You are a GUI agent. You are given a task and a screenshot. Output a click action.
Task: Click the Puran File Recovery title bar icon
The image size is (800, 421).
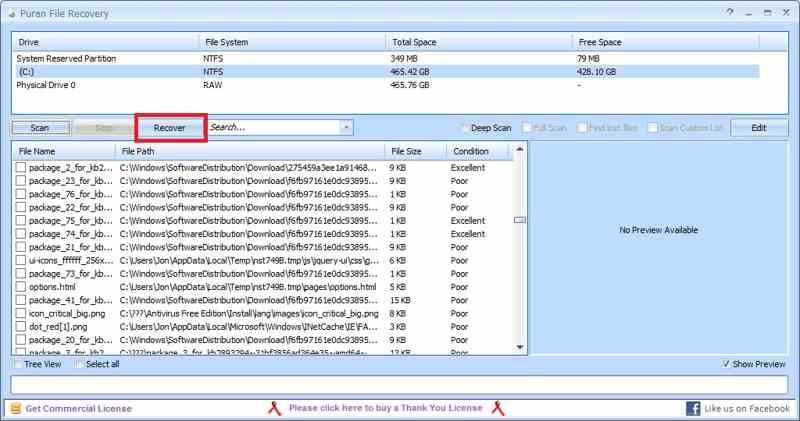(12, 13)
